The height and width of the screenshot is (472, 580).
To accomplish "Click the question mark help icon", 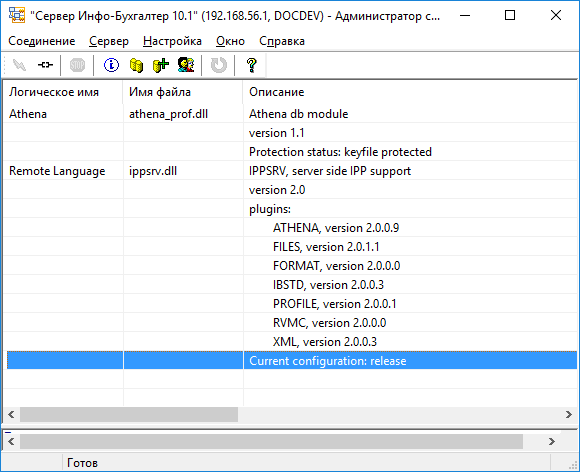I will [x=252, y=65].
